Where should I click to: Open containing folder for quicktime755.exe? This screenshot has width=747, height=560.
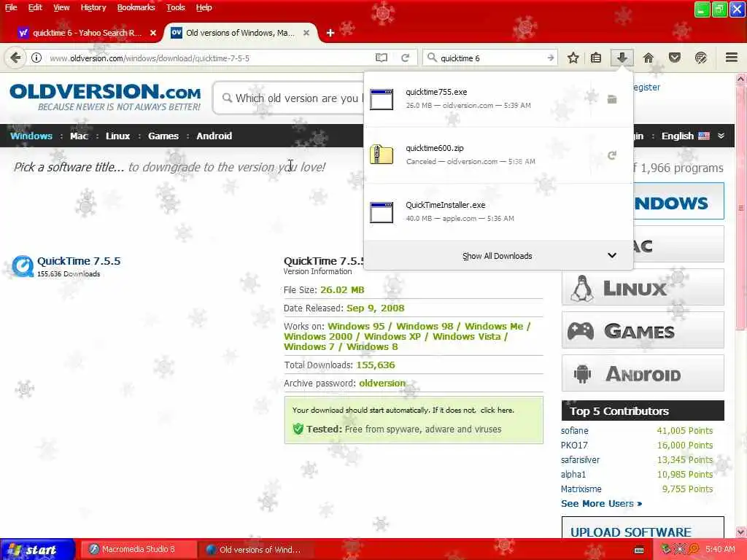pyautogui.click(x=612, y=99)
